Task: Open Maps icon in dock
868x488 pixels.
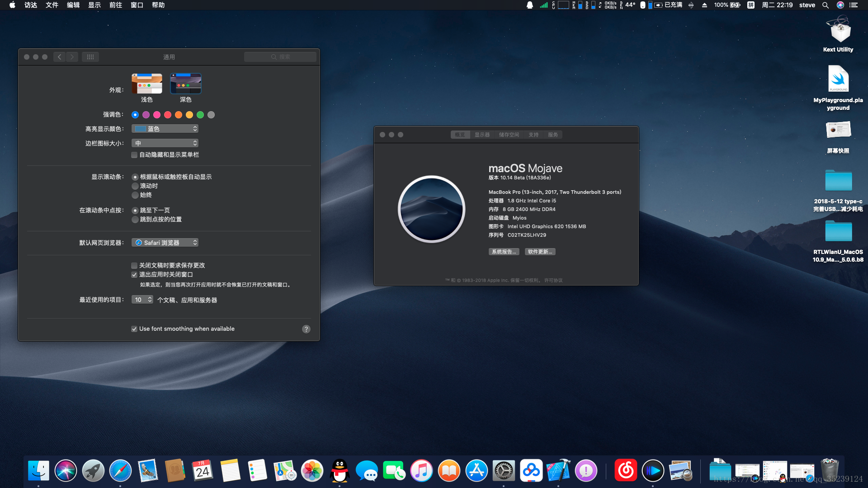Action: pos(285,471)
